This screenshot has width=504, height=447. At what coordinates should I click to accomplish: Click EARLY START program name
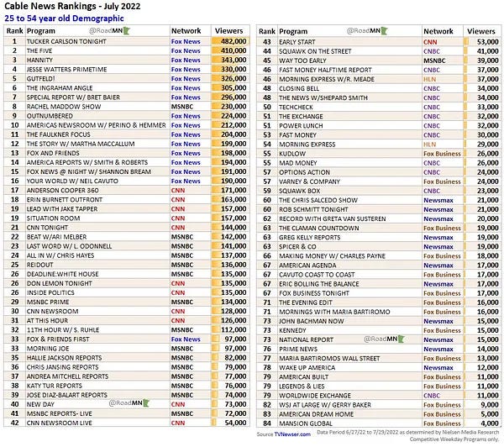[297, 43]
